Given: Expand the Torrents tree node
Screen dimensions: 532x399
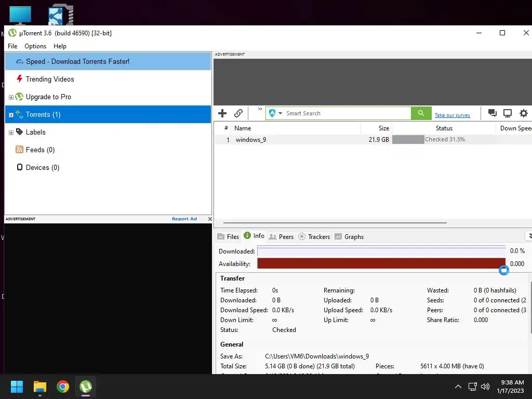Looking at the screenshot, I should point(11,115).
